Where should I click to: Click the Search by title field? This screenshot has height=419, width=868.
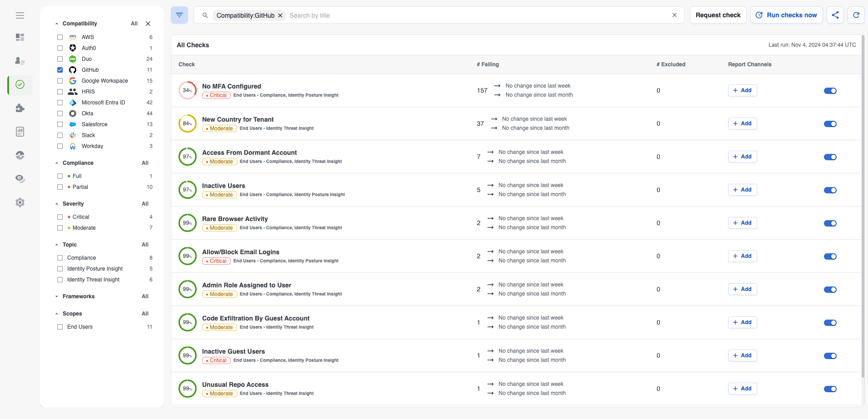click(x=477, y=15)
